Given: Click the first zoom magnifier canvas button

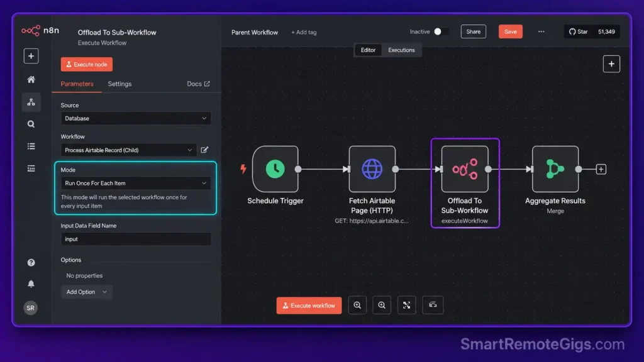Looking at the screenshot, I should click(357, 305).
